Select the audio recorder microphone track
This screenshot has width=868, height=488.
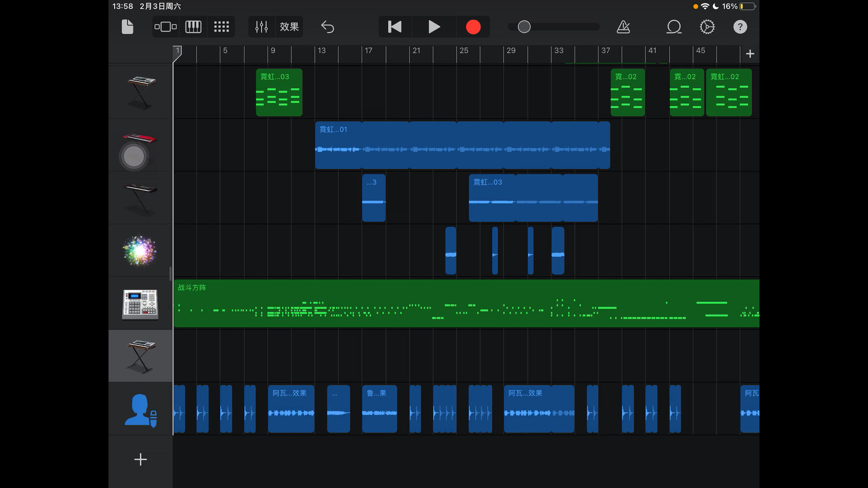click(x=140, y=409)
